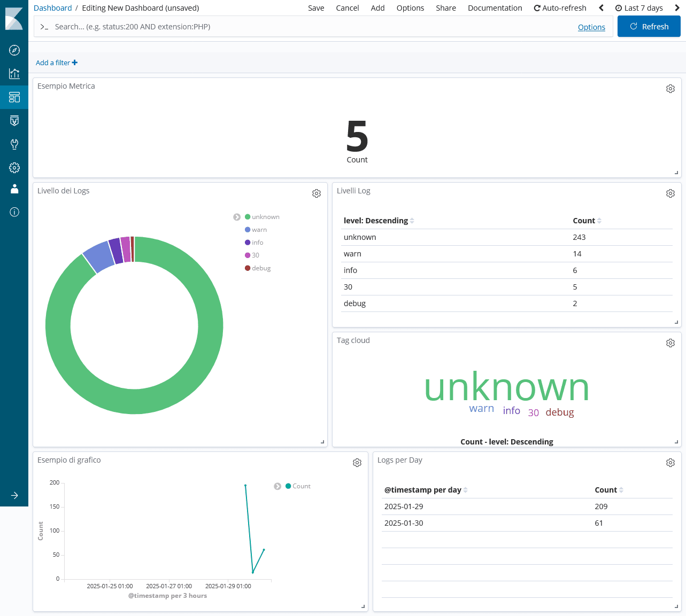Image resolution: width=686 pixels, height=616 pixels.
Task: Click the Add a filter link
Action: click(x=56, y=63)
